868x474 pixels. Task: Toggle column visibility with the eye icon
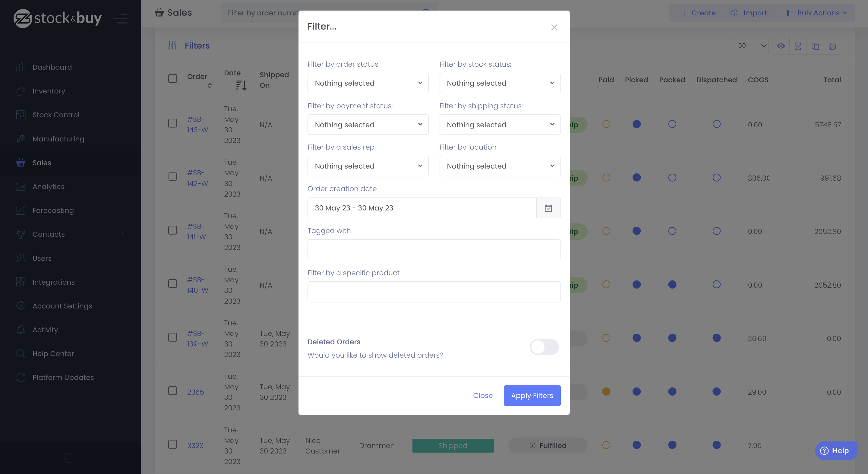[x=781, y=46]
